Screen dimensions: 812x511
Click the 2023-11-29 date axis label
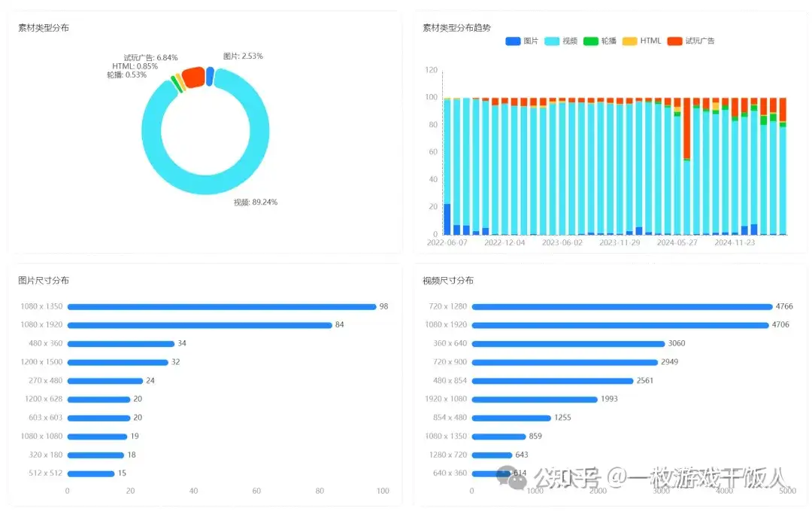620,242
